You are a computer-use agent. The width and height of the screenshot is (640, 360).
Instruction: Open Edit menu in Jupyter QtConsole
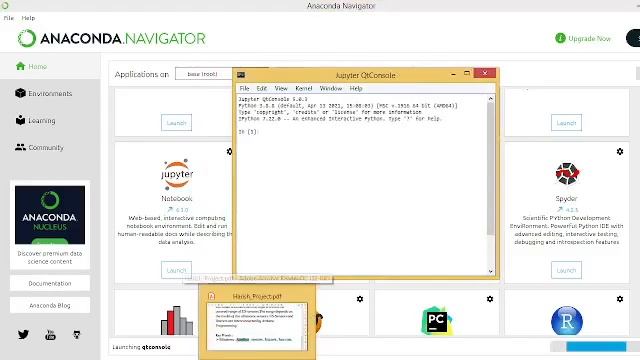262,88
